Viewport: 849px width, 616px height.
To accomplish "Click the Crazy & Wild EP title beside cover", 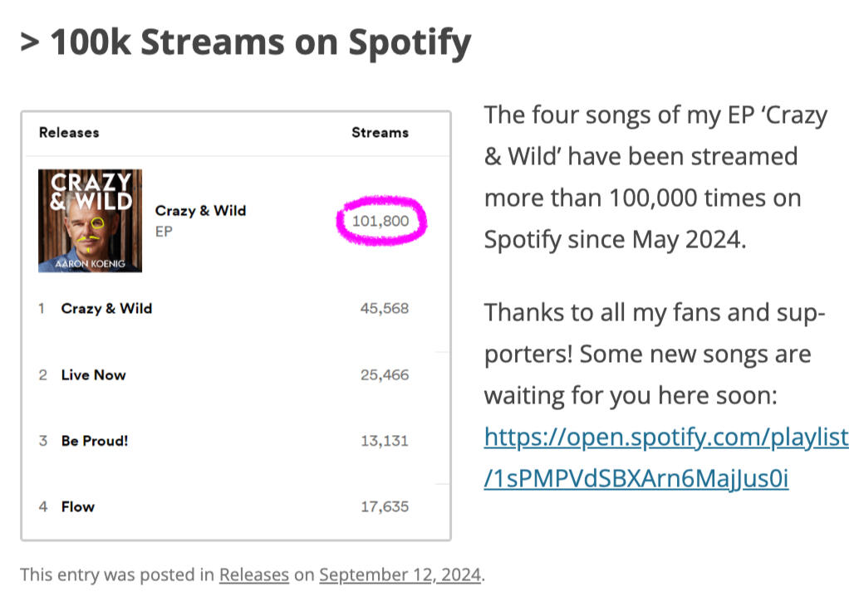I will click(x=200, y=211).
